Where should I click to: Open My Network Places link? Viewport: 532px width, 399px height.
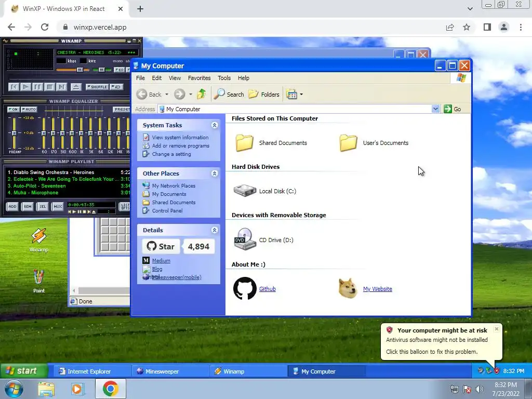coord(174,185)
